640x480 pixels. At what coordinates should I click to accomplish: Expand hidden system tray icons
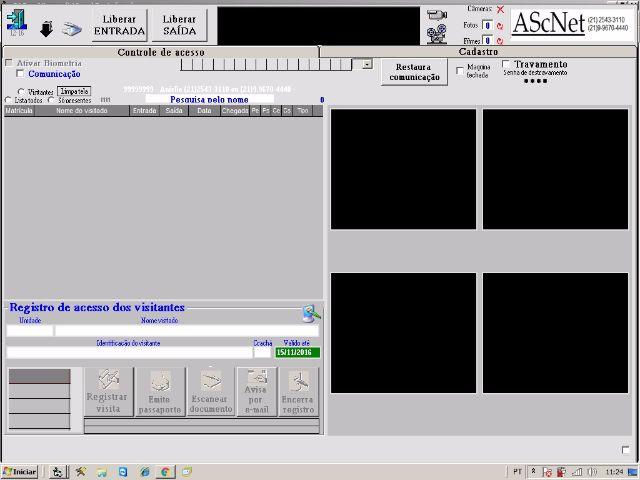pyautogui.click(x=533, y=471)
